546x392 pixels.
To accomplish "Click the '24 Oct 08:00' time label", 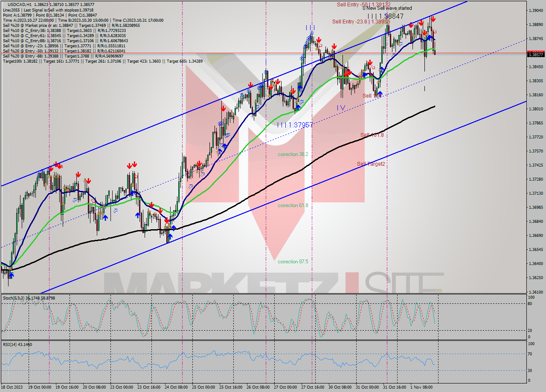I will (x=177, y=387).
